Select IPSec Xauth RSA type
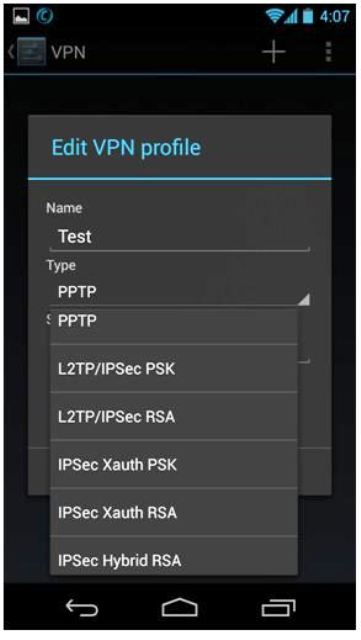Screen dimensions: 361x640 (174, 512)
